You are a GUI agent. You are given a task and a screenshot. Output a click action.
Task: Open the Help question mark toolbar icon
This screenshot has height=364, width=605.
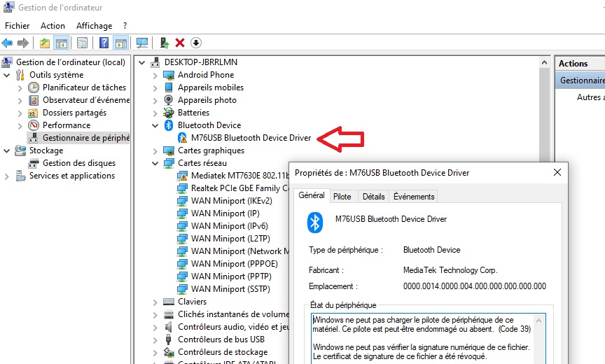click(x=104, y=43)
